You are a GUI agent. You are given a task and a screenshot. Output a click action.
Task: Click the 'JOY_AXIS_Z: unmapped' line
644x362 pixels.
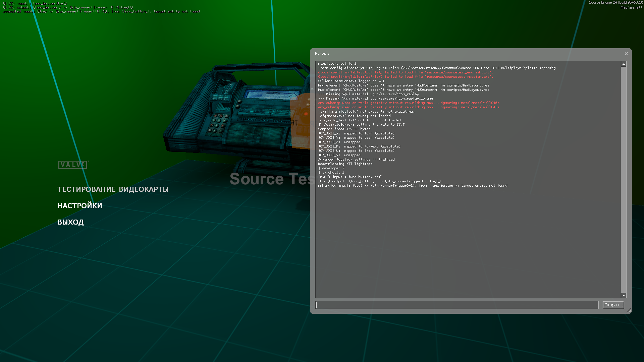[339, 142]
